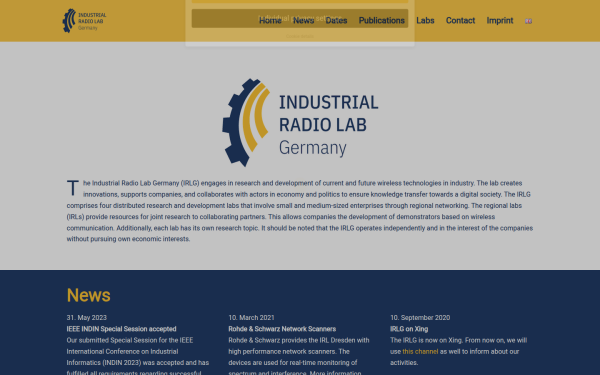Click the large Industrial Radio Lab Germany logo
600x375 pixels.
(x=300, y=122)
